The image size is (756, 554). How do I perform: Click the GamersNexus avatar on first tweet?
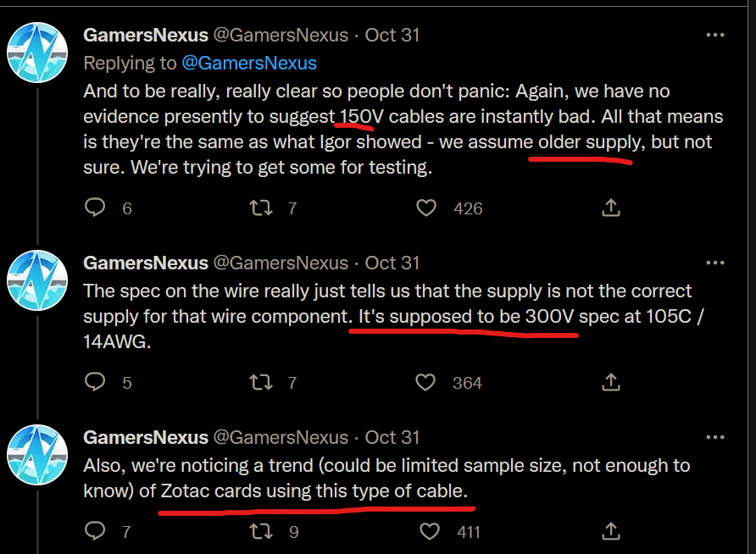(37, 53)
